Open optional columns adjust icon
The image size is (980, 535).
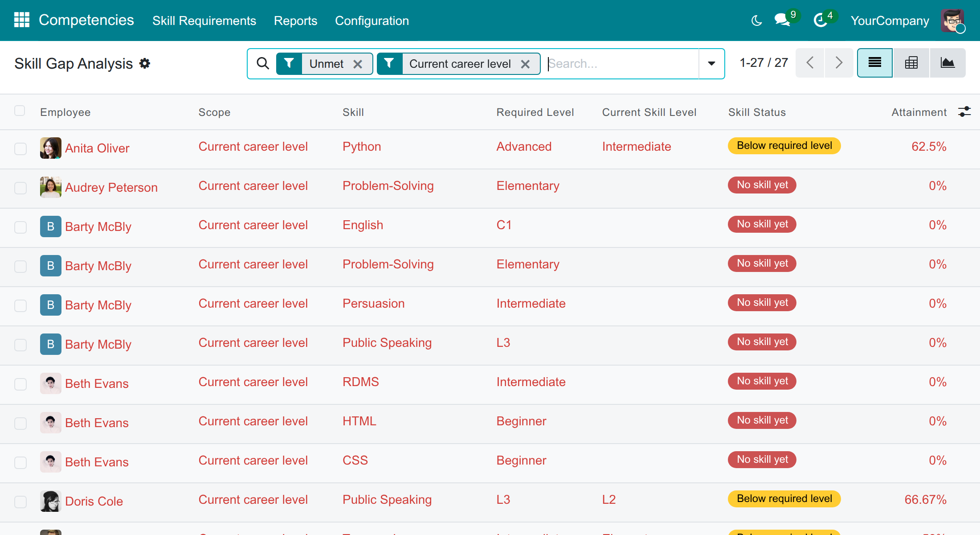964,111
